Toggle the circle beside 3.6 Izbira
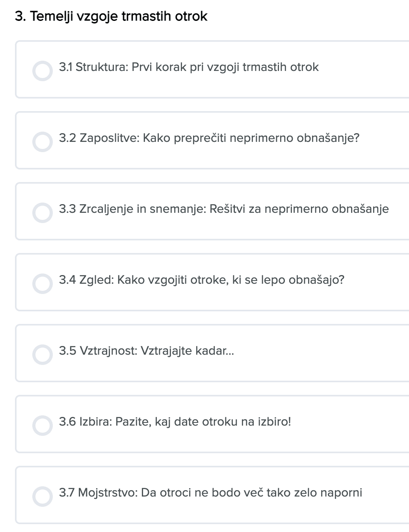Viewport: 409px width, 532px height. [43, 426]
